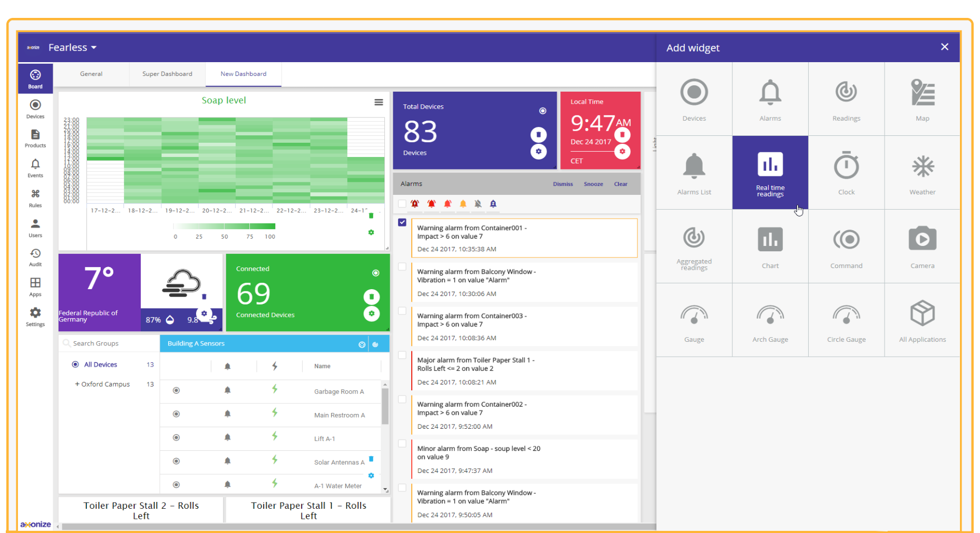Select the New Dashboard tab
This screenshot has width=980, height=533.
244,74
